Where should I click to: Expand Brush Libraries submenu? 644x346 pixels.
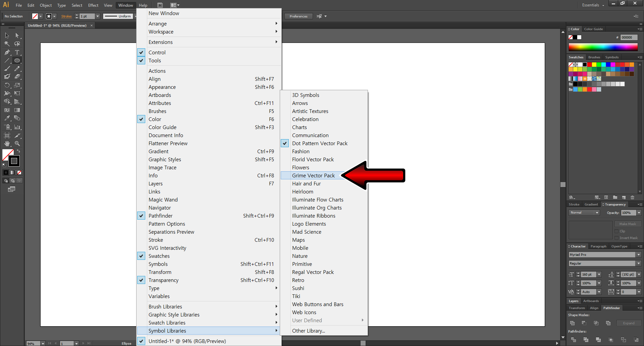[209, 306]
